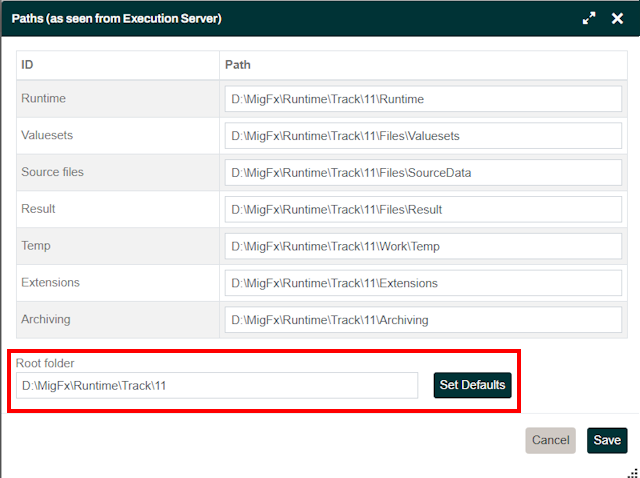
Task: Edit the Temp path field
Action: pos(424,246)
